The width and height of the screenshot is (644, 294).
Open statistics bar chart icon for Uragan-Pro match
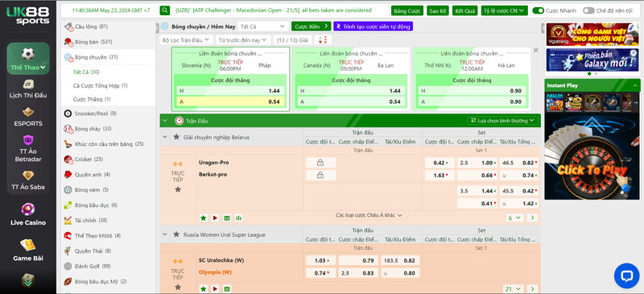coord(238,218)
